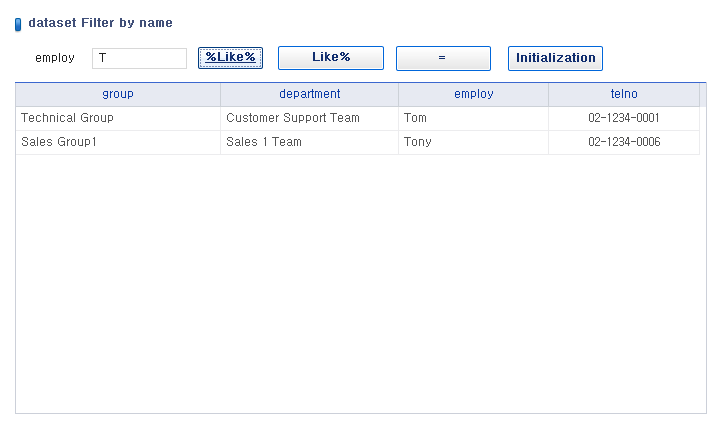
Task: Apply the Like% filter button
Action: 331,58
